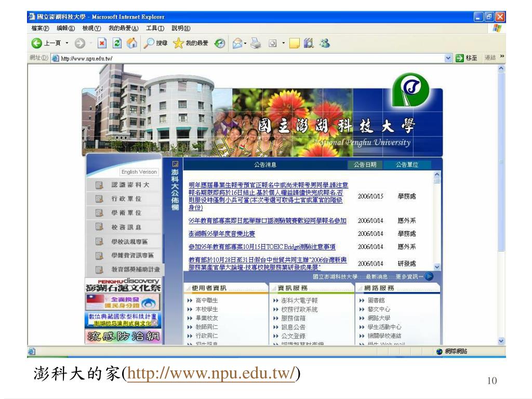Click the page icon in the address bar
Viewport: 532px width, 399px height.
tap(55, 58)
